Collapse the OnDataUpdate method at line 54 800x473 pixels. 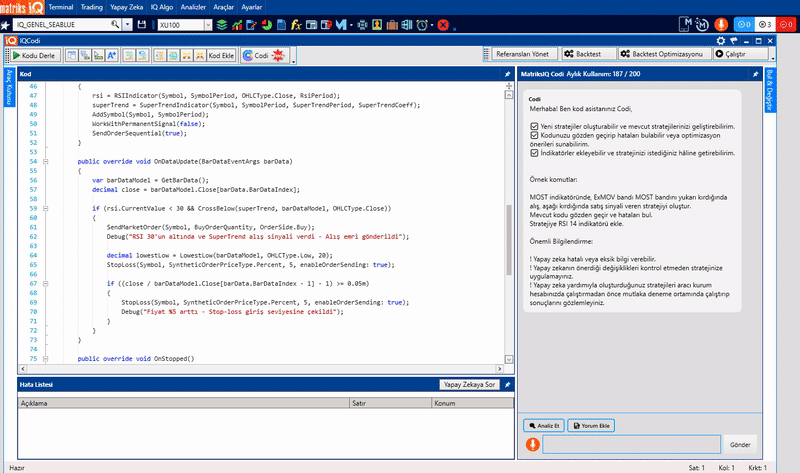(45, 161)
